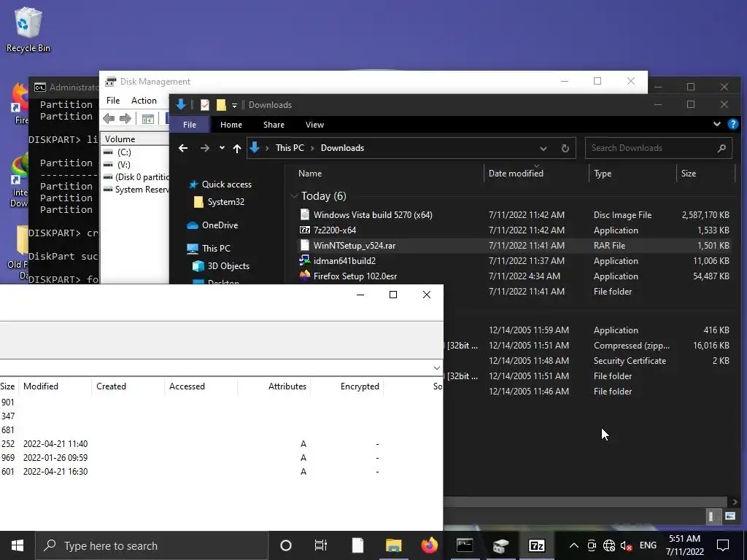The height and width of the screenshot is (560, 747).
Task: Open the View ribbon tab
Action: tap(314, 125)
